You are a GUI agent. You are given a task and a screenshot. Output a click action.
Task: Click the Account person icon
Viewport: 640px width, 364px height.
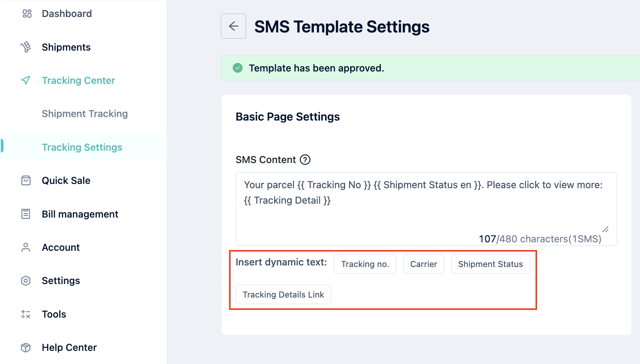26,247
